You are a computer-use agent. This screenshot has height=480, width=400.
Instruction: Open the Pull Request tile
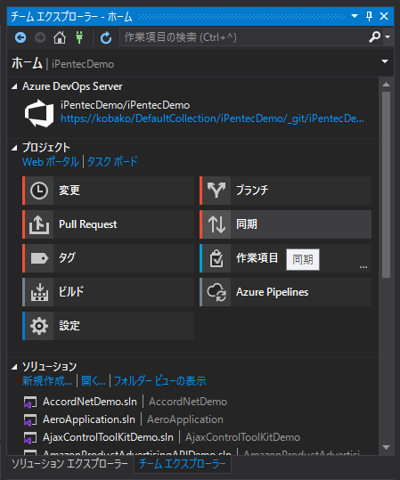tap(108, 224)
